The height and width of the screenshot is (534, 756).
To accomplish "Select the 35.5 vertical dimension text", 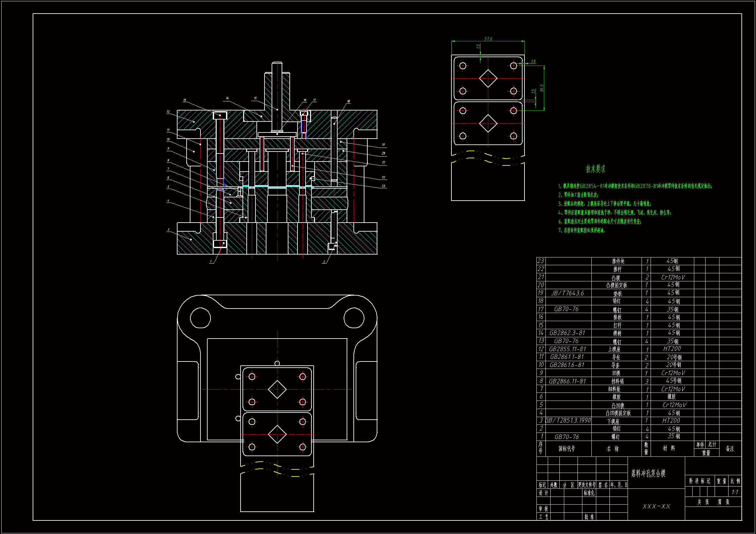I will (x=542, y=88).
